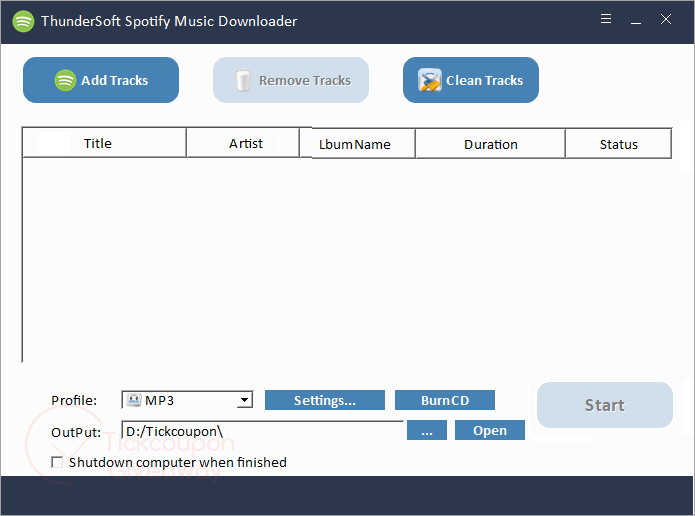Screen dimensions: 695x516
Task: Click the Output path field D:/Tickcoupon\
Action: 262,431
